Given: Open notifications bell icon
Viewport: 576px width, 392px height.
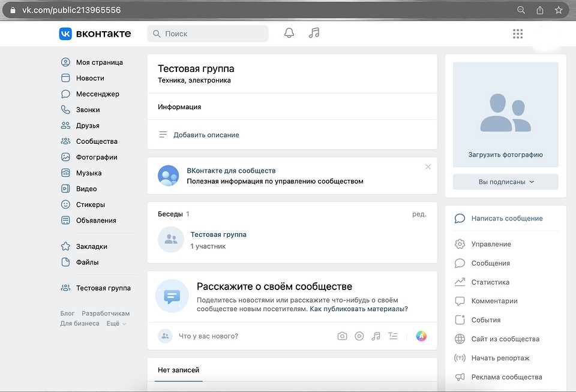Looking at the screenshot, I should tap(289, 33).
